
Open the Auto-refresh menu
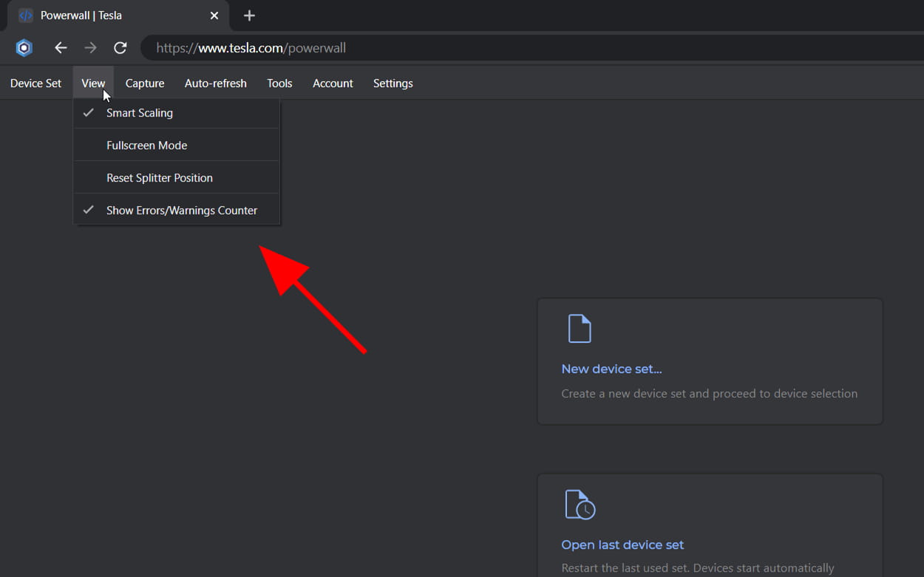[x=216, y=83]
